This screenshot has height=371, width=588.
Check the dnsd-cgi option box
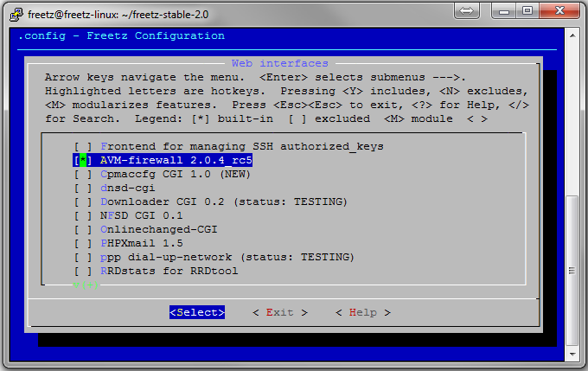83,189
